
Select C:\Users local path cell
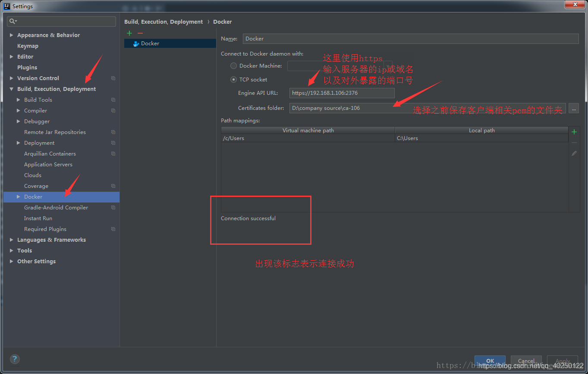(x=482, y=138)
